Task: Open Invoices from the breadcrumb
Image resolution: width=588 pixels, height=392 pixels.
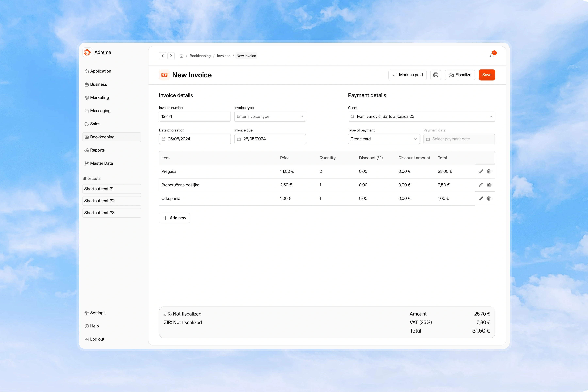Action: coord(223,56)
